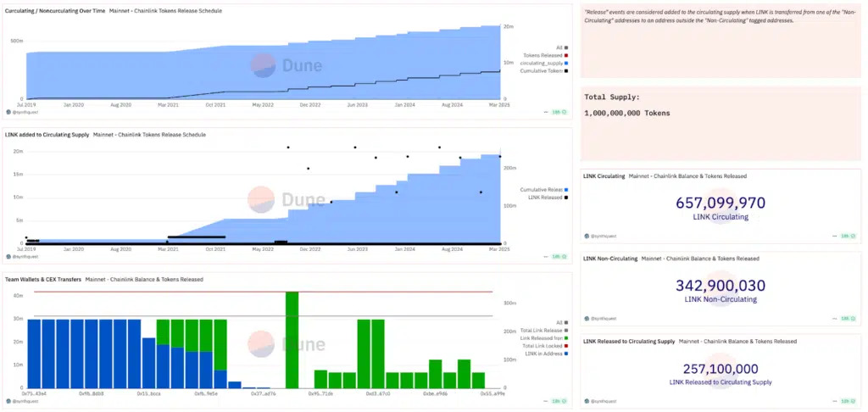Open 'LINK Non-Circulating' card title link
The height and width of the screenshot is (412, 868).
pyautogui.click(x=610, y=259)
